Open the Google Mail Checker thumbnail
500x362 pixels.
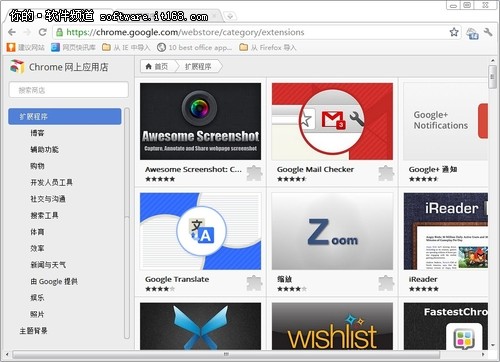pyautogui.click(x=332, y=121)
